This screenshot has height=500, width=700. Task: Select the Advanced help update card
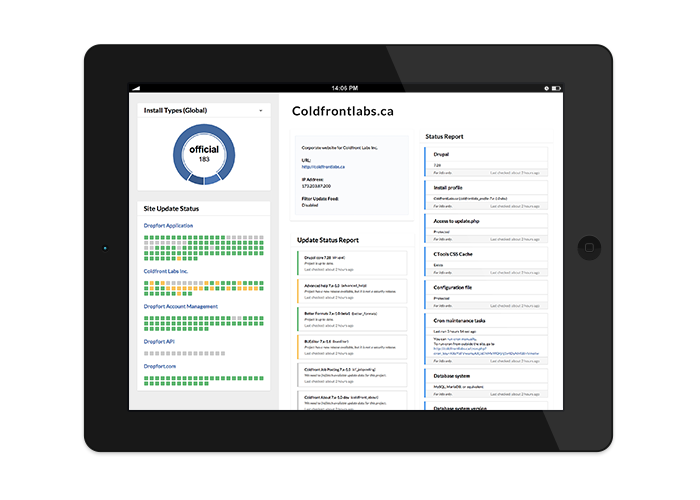[x=352, y=291]
